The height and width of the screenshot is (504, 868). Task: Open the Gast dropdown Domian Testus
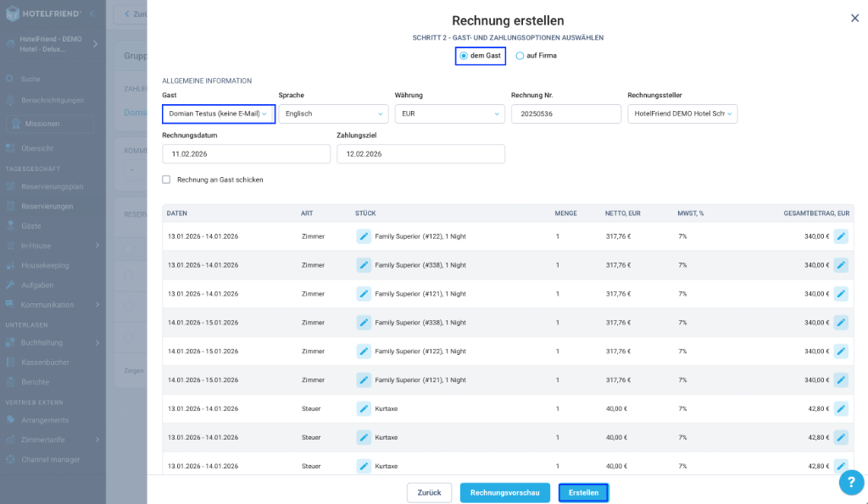(x=219, y=114)
